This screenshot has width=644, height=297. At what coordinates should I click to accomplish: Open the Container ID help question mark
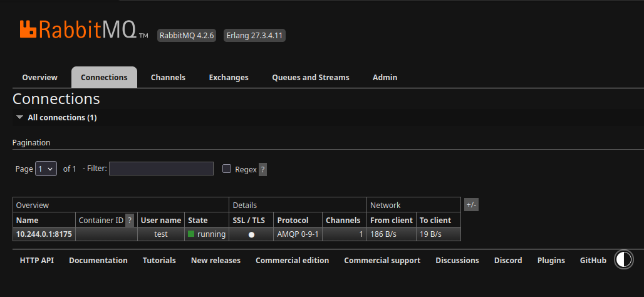(x=130, y=220)
